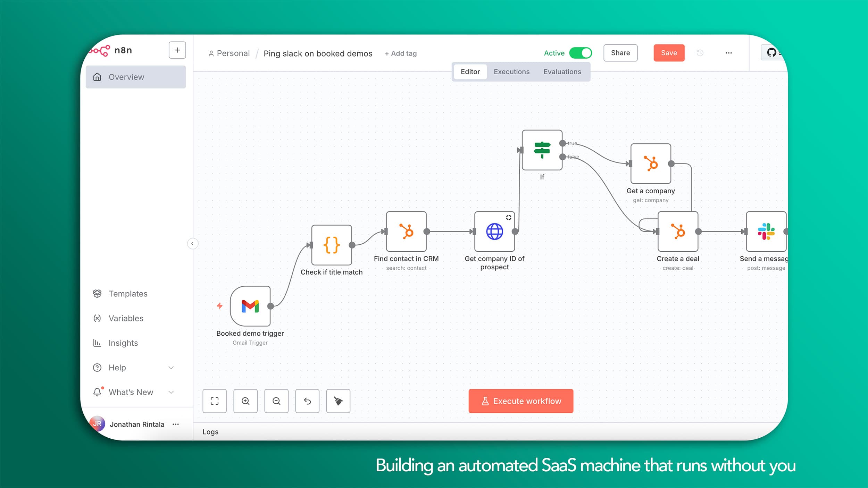The width and height of the screenshot is (868, 488).
Task: Zoom in on the workflow canvas
Action: 245,401
